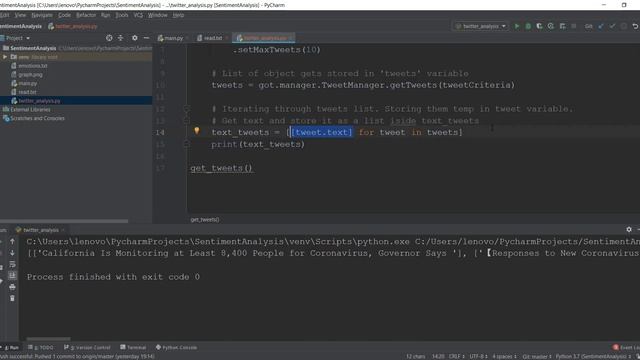
Task: Click the concurrency diagram icon in toolbar
Action: point(562,26)
